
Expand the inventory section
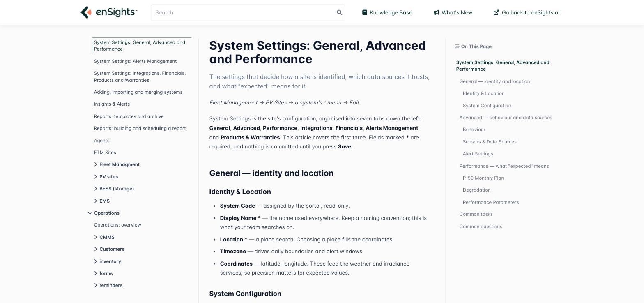pyautogui.click(x=96, y=261)
